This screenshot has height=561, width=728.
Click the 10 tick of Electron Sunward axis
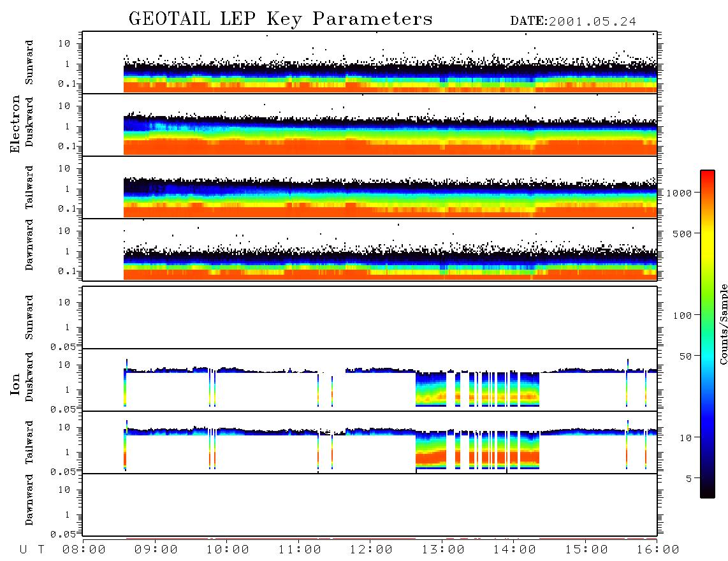64,43
